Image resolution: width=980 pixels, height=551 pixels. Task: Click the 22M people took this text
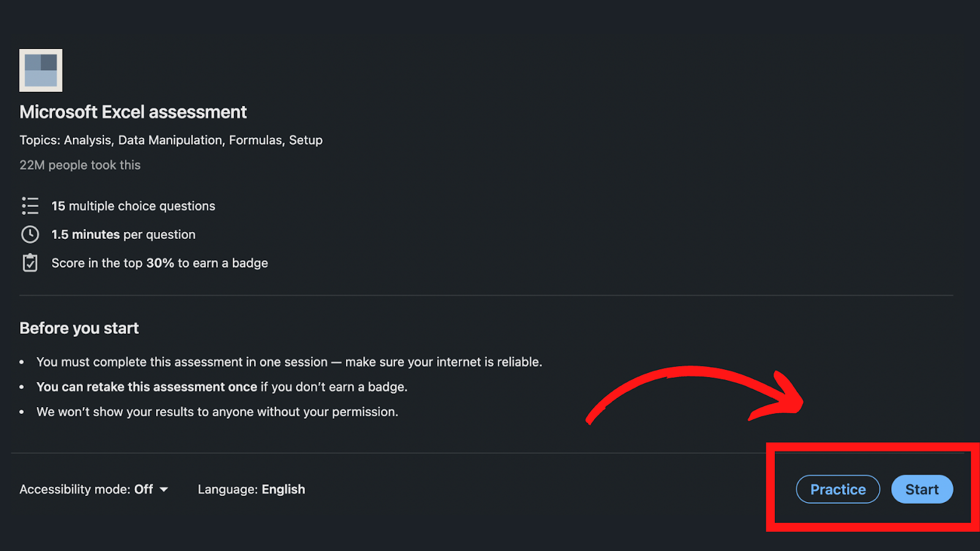[x=80, y=165]
